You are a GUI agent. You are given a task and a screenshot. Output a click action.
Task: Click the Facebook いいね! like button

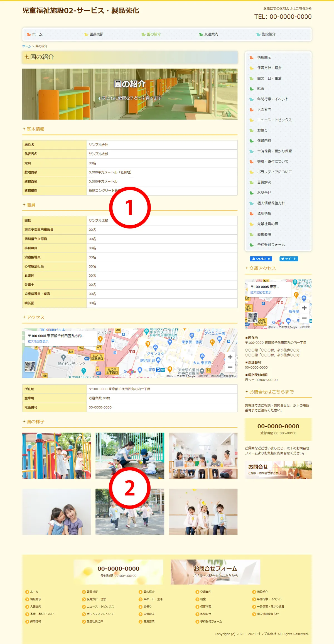(x=261, y=259)
